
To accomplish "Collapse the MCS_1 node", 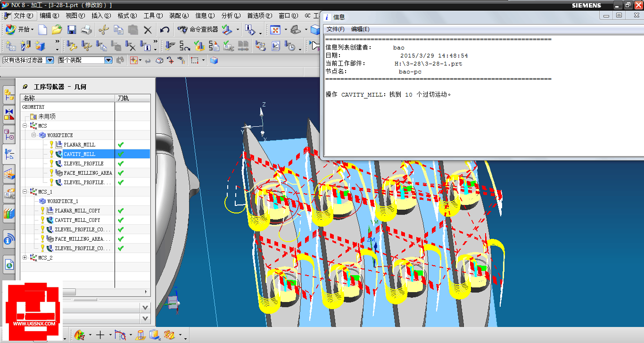I will [25, 192].
